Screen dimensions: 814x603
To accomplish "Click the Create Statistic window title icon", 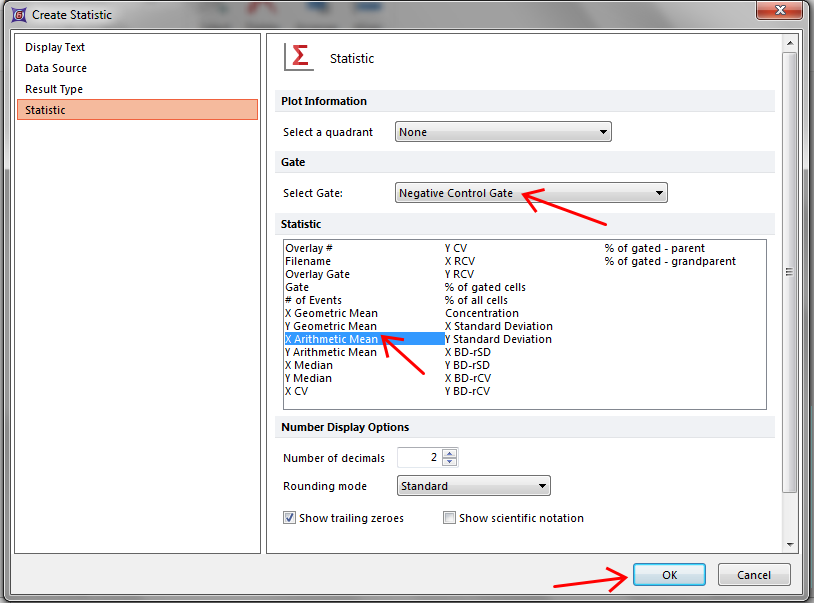I will tap(17, 14).
